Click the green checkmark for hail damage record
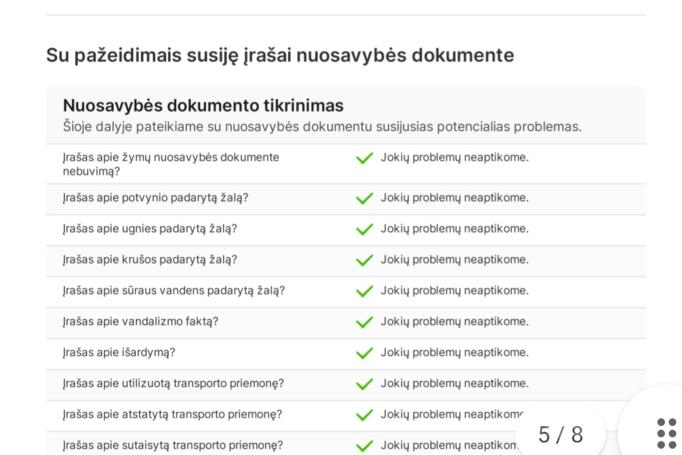The height and width of the screenshot is (455, 682). pos(365,260)
